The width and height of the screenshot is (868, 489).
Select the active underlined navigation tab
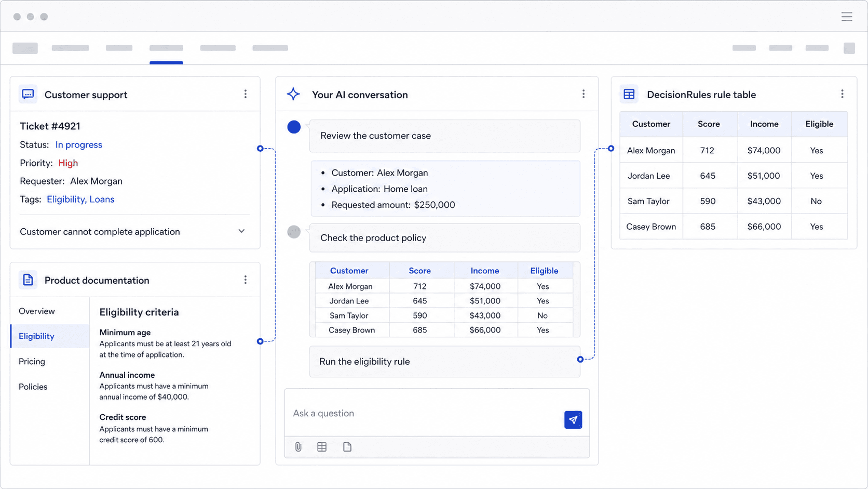point(166,48)
